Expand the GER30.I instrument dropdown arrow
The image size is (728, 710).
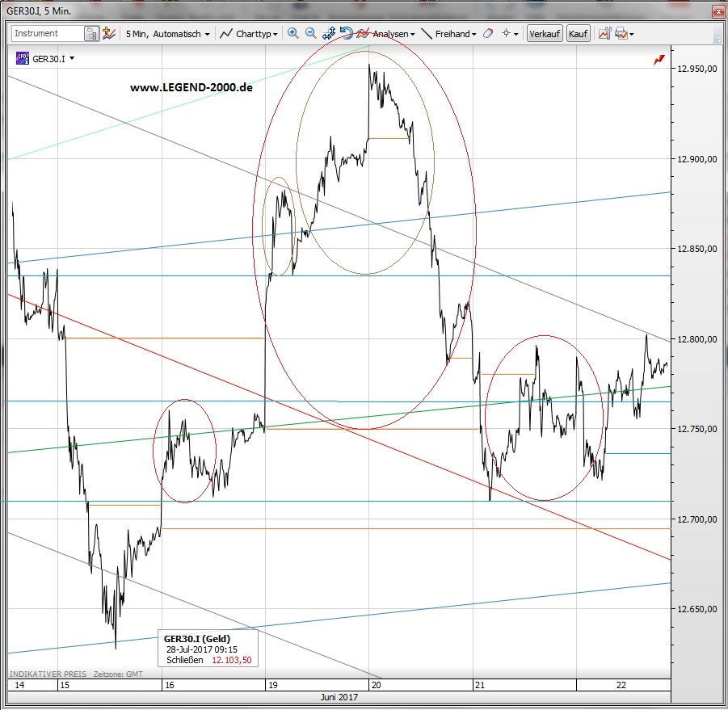tap(72, 59)
